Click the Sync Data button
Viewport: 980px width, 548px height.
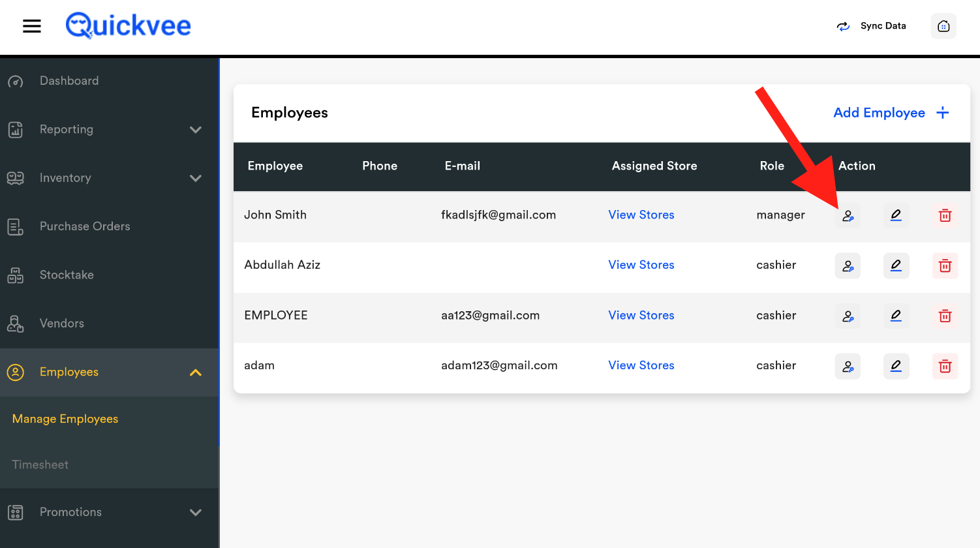[872, 26]
